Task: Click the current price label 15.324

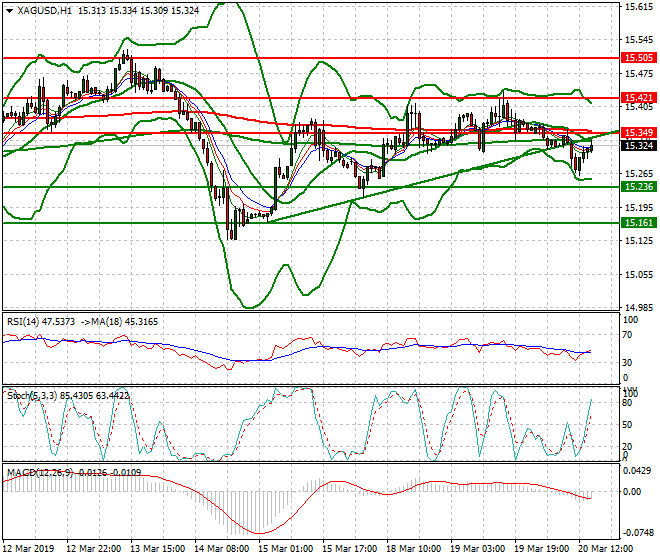Action: [639, 146]
